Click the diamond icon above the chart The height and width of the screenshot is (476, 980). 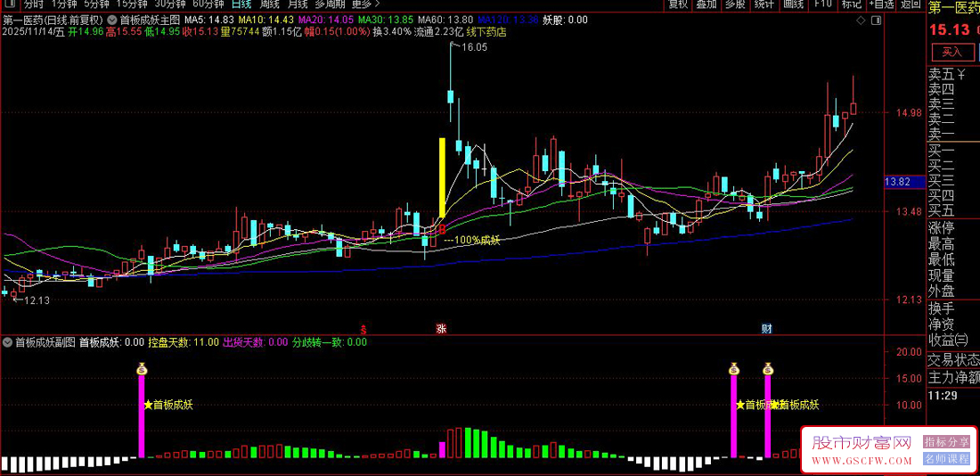click(x=861, y=20)
